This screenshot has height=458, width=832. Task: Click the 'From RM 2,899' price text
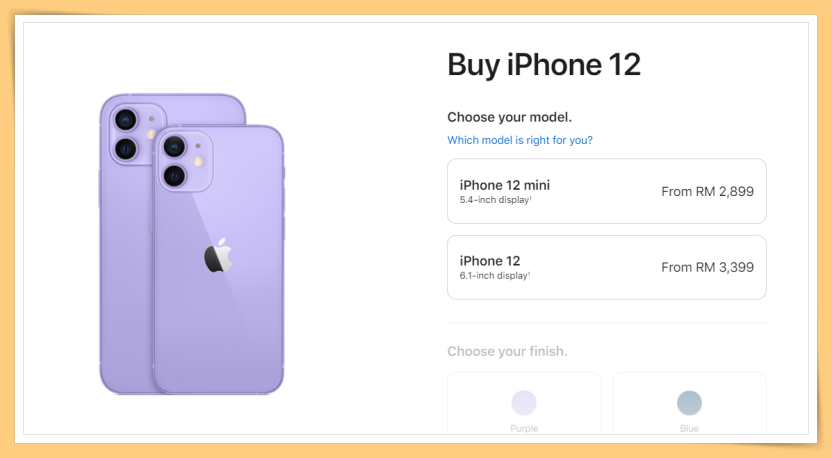pyautogui.click(x=707, y=192)
